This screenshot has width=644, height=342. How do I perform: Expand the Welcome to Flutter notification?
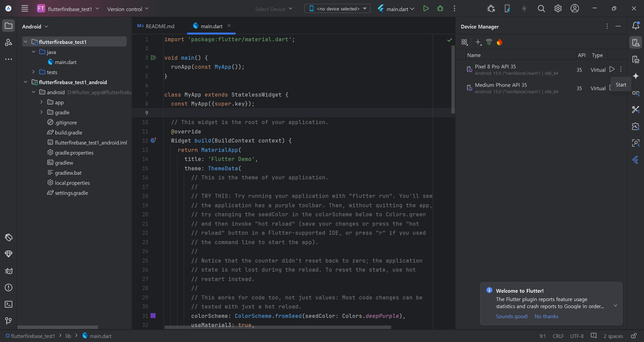[615, 305]
